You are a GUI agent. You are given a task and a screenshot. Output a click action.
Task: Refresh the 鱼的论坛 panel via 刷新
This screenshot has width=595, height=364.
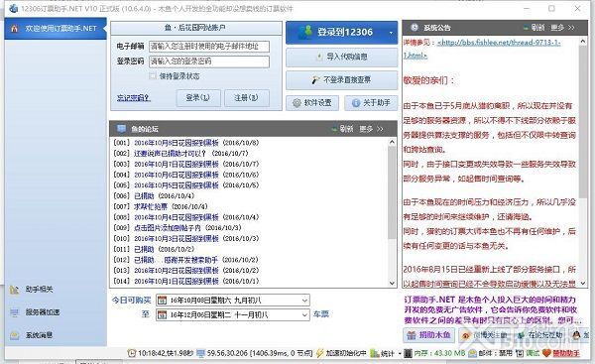[x=343, y=129]
